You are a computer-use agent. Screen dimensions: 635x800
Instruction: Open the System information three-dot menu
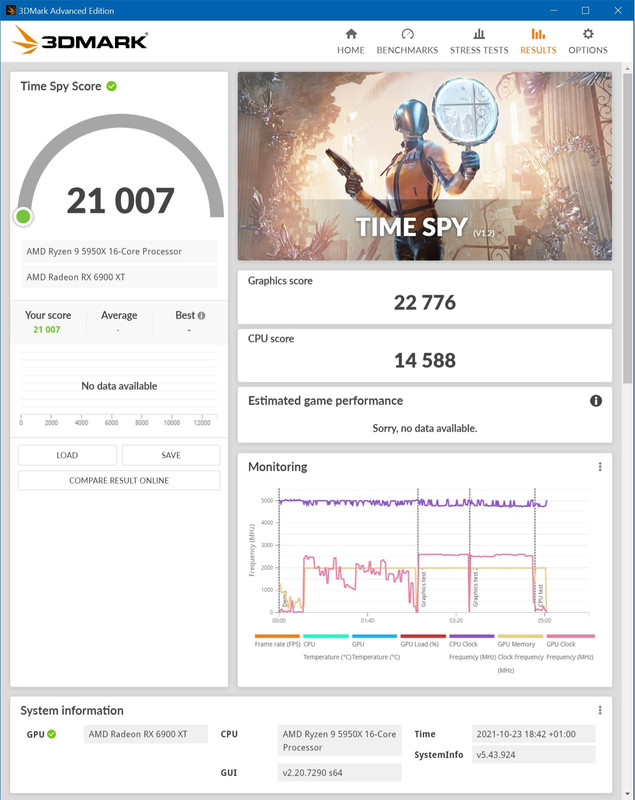[x=600, y=710]
